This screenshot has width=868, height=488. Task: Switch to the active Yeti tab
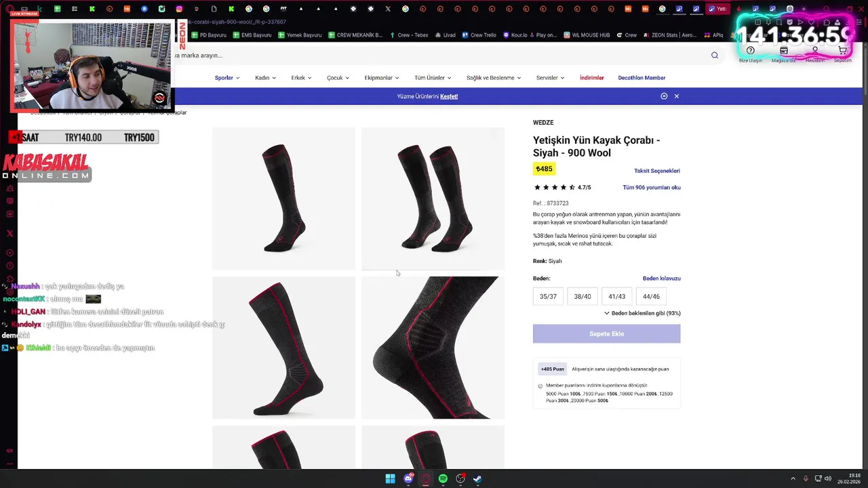(717, 9)
